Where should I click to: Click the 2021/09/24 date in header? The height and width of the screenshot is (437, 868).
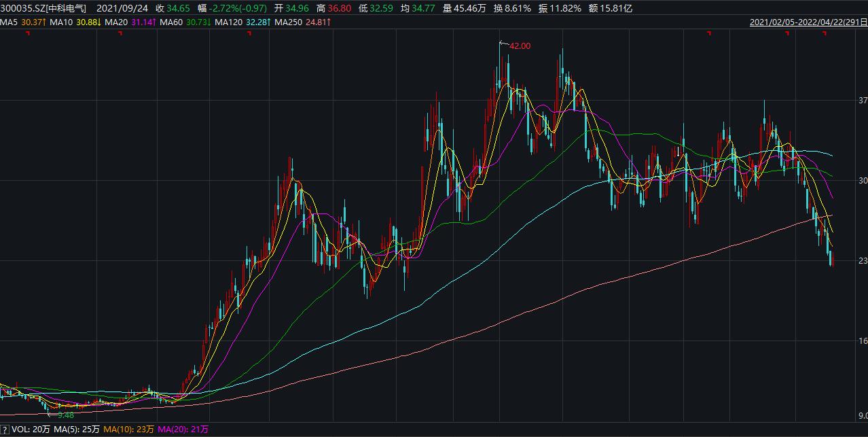[x=122, y=8]
